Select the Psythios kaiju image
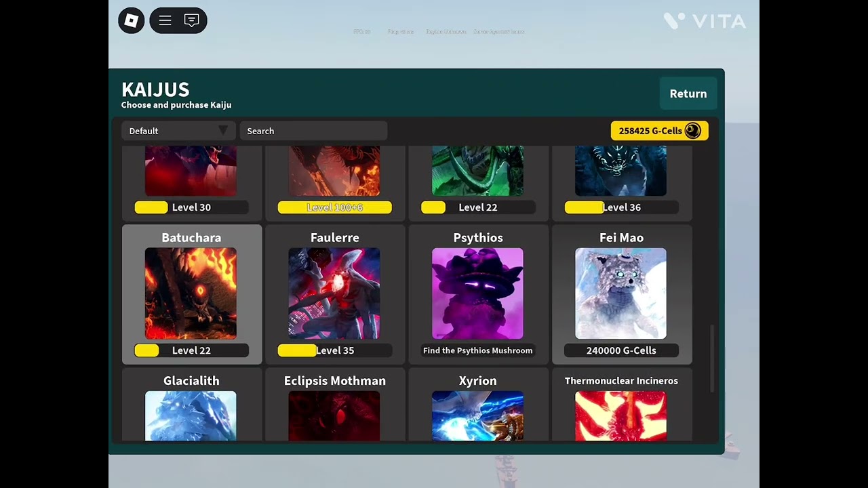 pyautogui.click(x=477, y=293)
